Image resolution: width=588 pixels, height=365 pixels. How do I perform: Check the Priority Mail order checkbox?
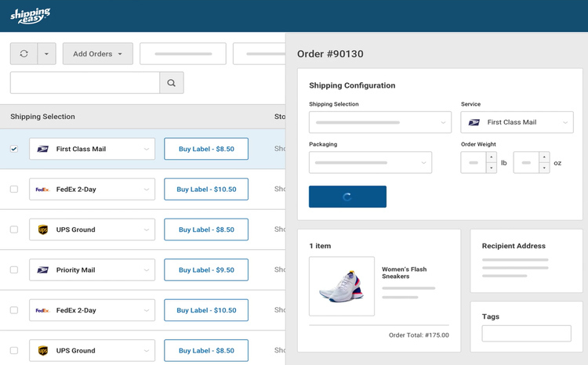pos(14,270)
